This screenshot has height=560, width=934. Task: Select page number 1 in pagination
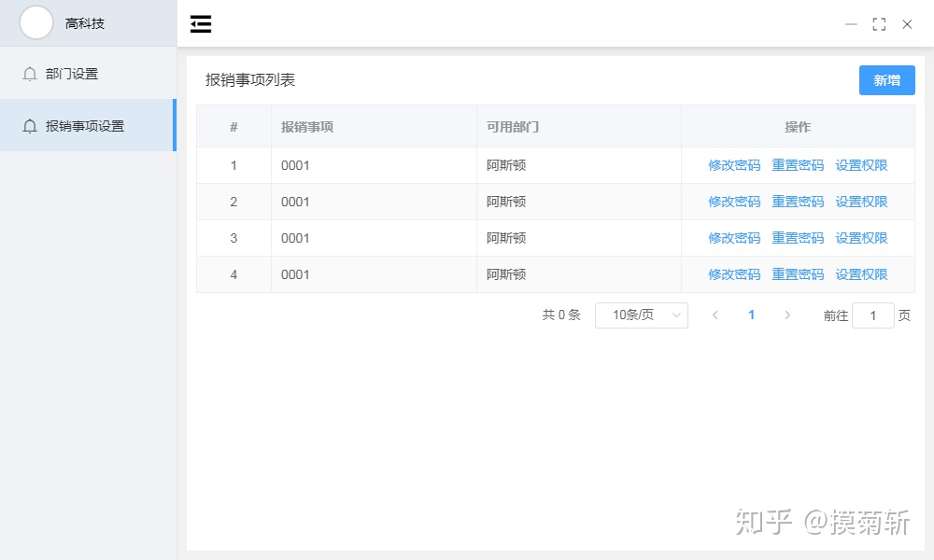[x=751, y=315]
